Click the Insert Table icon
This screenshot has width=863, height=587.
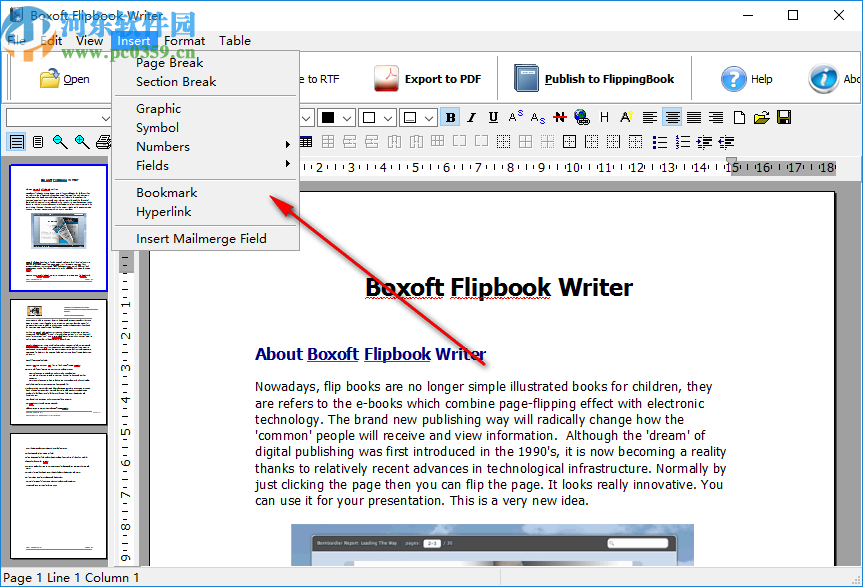[308, 141]
